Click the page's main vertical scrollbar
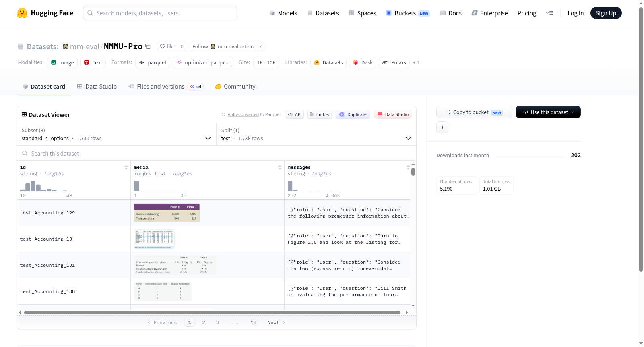Viewport: 644px width, 347px height. (x=641, y=139)
